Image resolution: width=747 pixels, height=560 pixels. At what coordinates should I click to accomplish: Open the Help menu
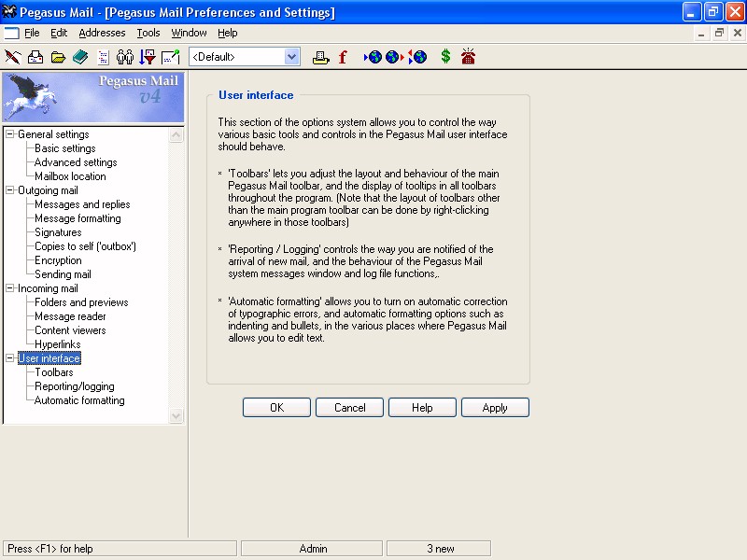click(x=228, y=33)
